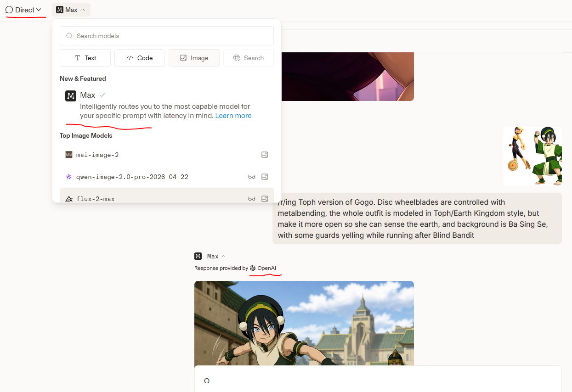Click the Max logo icon in header
This screenshot has width=572, height=392.
(60, 10)
